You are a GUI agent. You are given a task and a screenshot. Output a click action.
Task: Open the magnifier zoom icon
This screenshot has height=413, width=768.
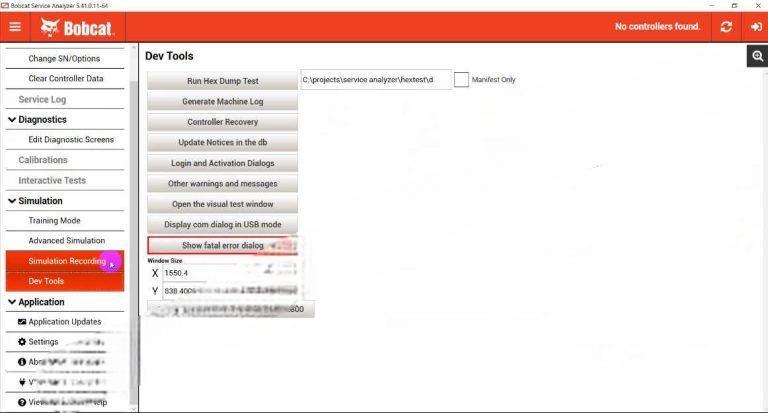coord(757,56)
